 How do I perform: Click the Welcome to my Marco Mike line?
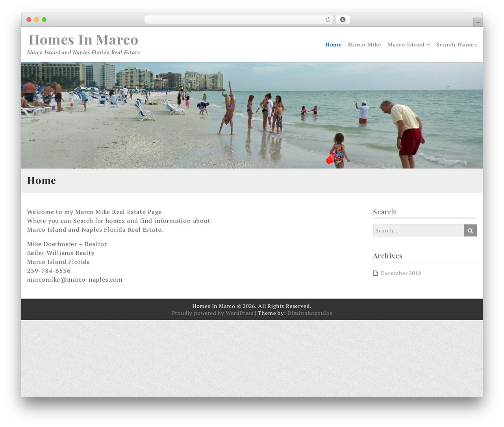click(94, 212)
